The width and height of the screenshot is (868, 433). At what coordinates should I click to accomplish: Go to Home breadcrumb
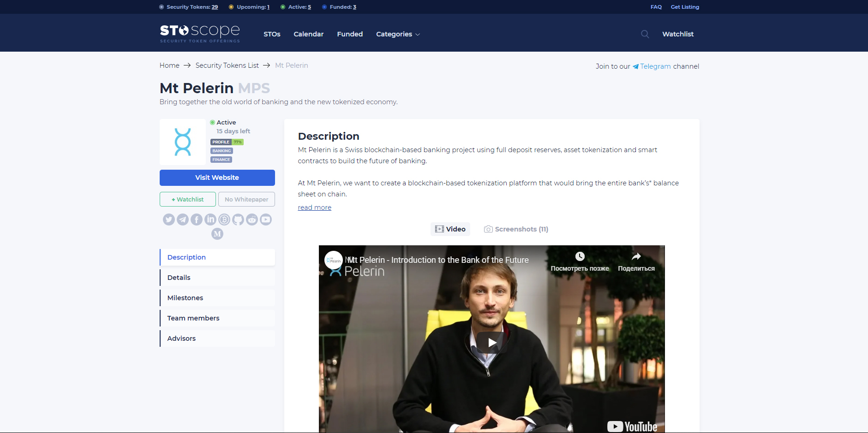[169, 65]
